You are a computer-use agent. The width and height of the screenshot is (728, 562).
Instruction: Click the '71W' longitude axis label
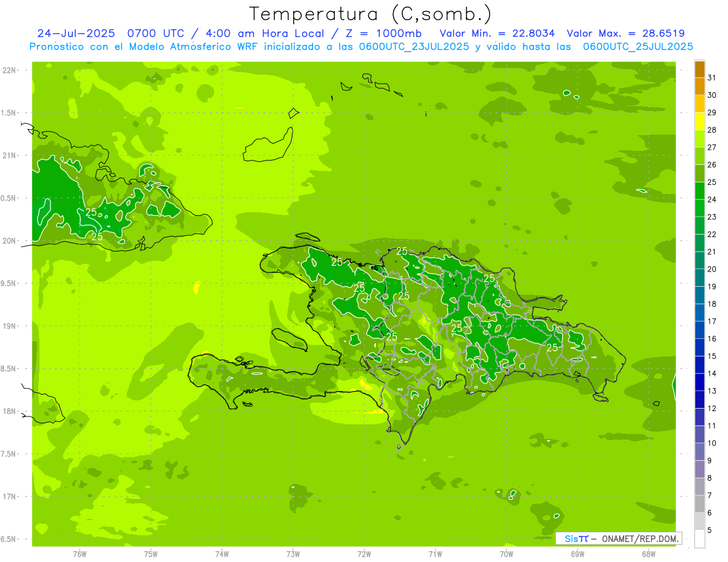pos(435,554)
